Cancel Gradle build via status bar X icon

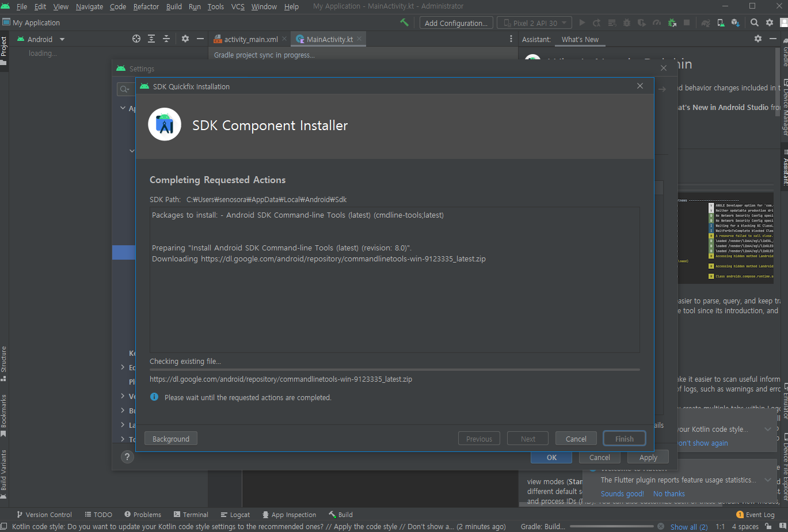tap(660, 527)
